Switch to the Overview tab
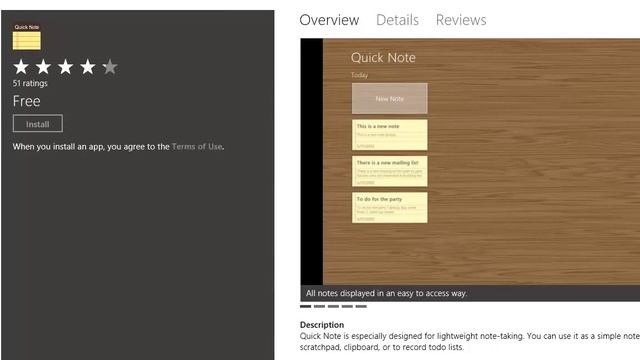The image size is (640, 360). click(329, 20)
